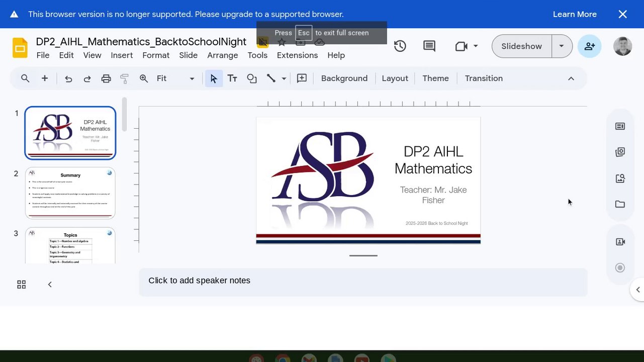The image size is (644, 362).
Task: Start the Slideshow presentation
Action: (x=522, y=46)
